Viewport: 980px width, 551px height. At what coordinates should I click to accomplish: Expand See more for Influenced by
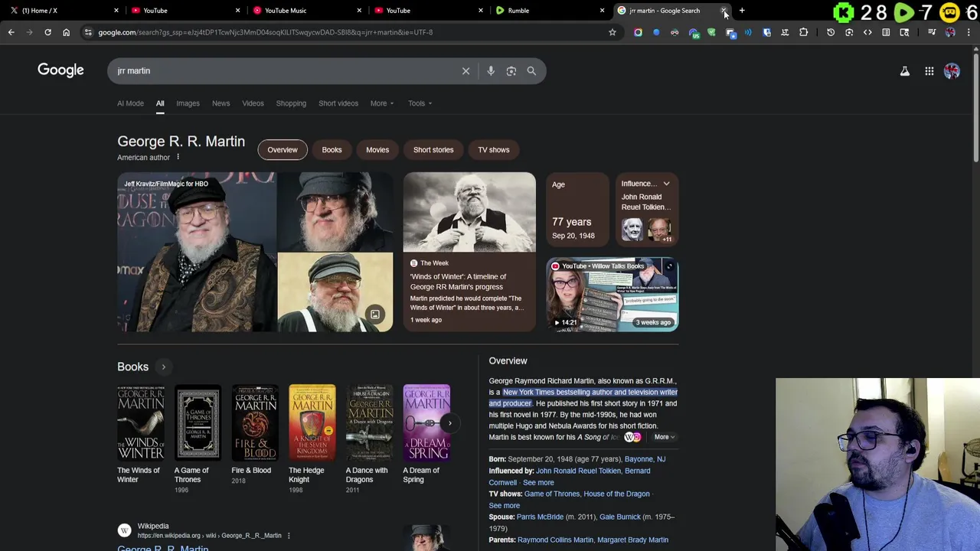pos(538,483)
